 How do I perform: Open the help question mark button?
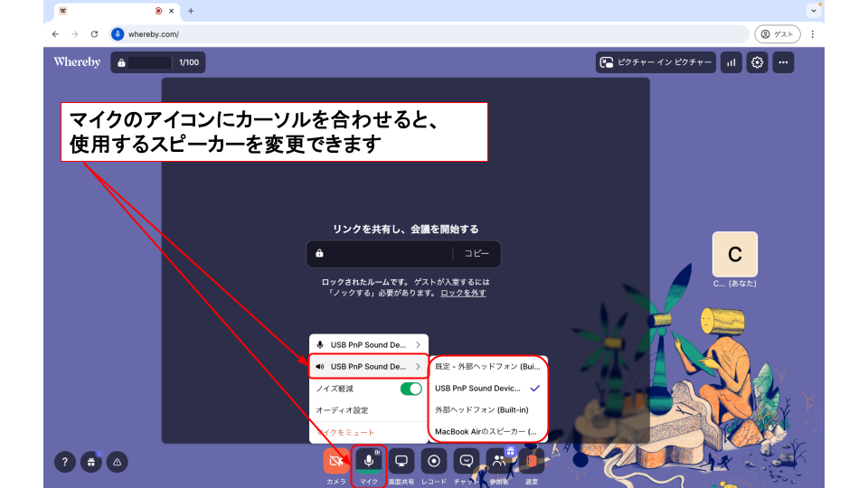[64, 461]
